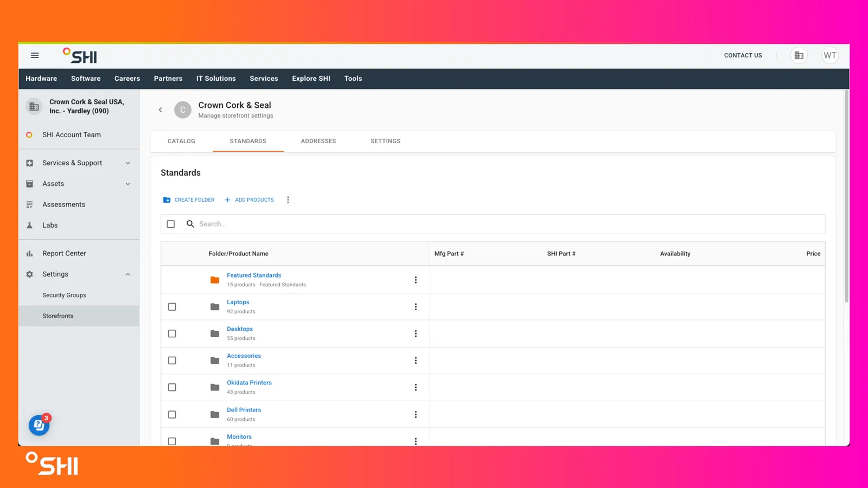Image resolution: width=868 pixels, height=488 pixels.
Task: Open the Partners menu
Action: (x=168, y=79)
